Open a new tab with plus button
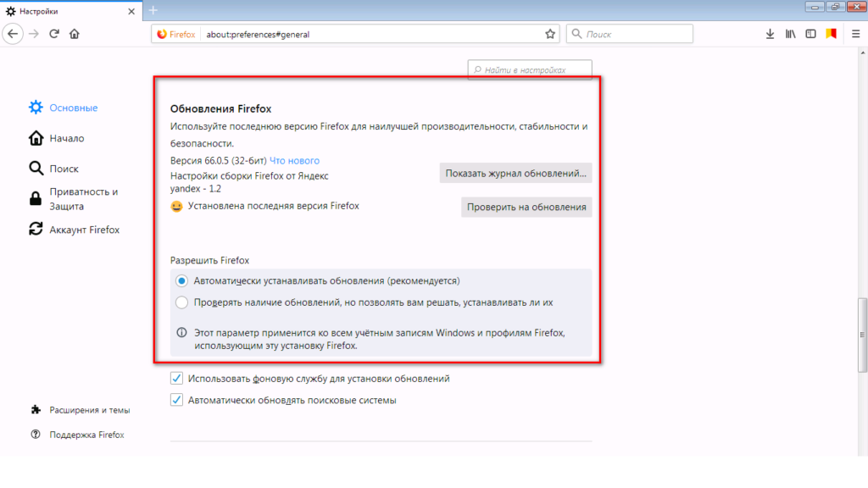 click(x=153, y=10)
